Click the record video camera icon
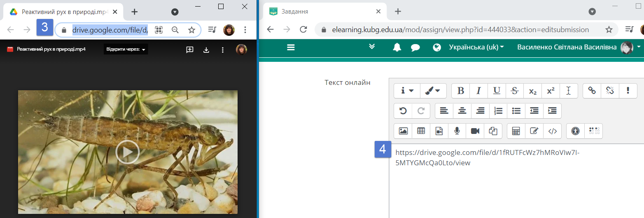644x218 pixels. pyautogui.click(x=475, y=131)
